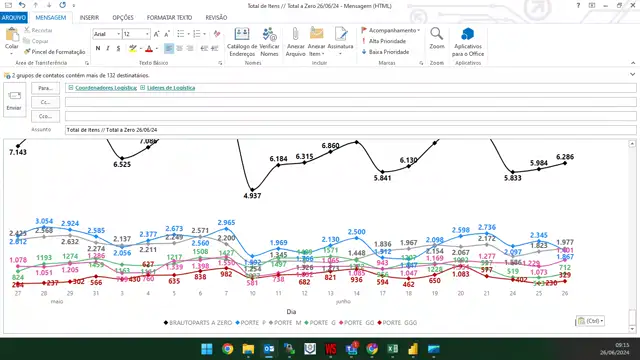The height and width of the screenshot is (360, 640).
Task: Apply yellow highlight color
Action: (133, 49)
